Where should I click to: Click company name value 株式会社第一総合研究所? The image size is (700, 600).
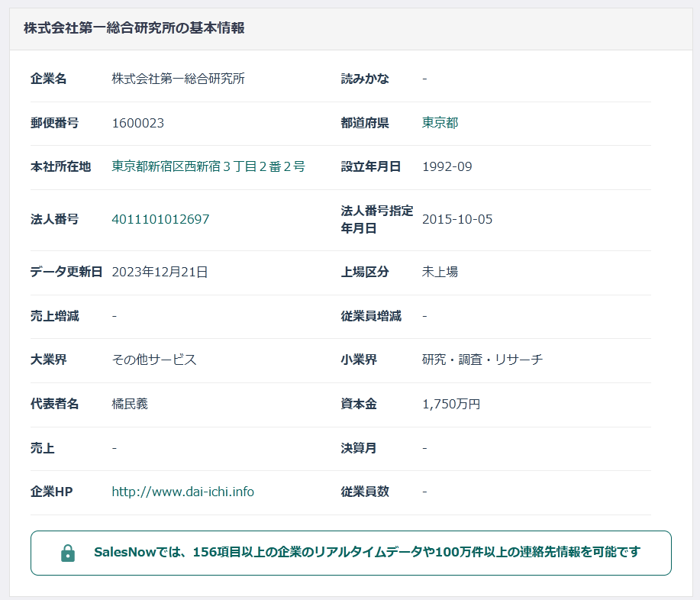(178, 79)
